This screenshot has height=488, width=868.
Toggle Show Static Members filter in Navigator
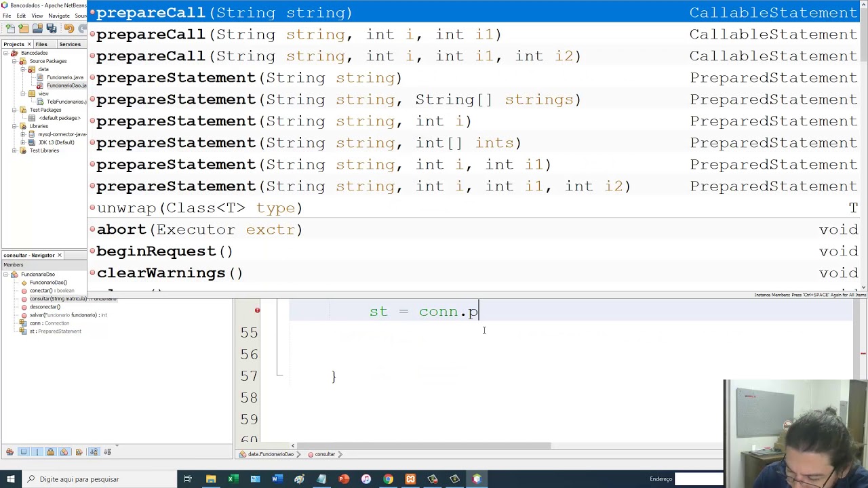click(37, 452)
